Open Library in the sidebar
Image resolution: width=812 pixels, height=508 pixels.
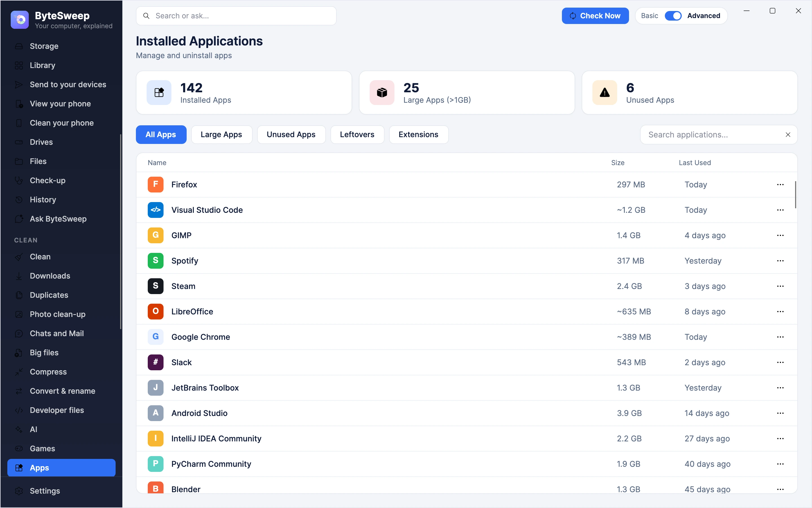tap(61, 65)
